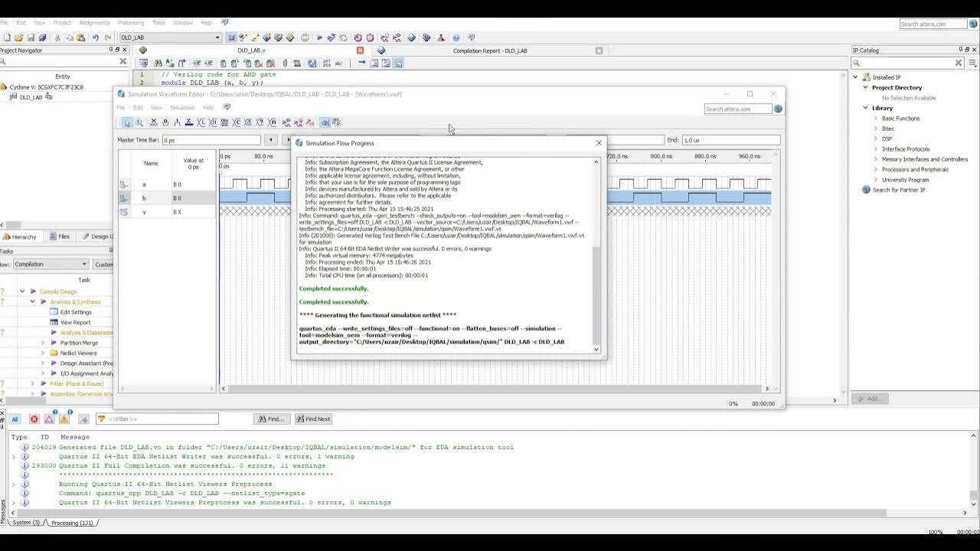Click Search for Partner IP globe icon
This screenshot has height=551, width=980.
click(866, 190)
